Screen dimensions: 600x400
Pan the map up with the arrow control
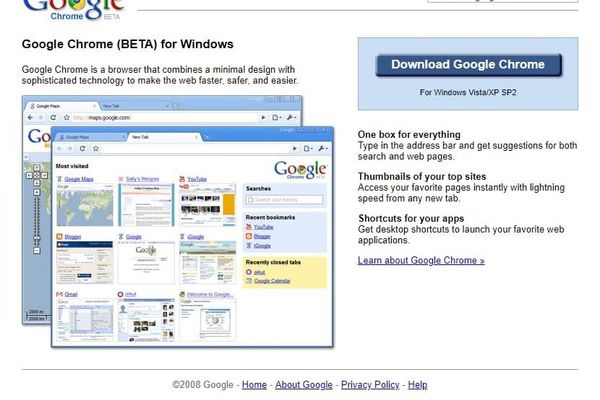[x=37, y=168]
